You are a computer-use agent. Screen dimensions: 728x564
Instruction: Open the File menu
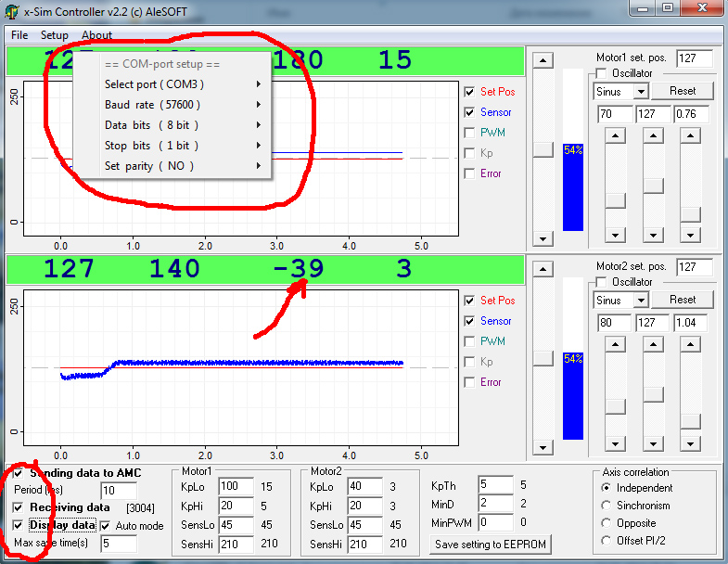click(x=19, y=35)
